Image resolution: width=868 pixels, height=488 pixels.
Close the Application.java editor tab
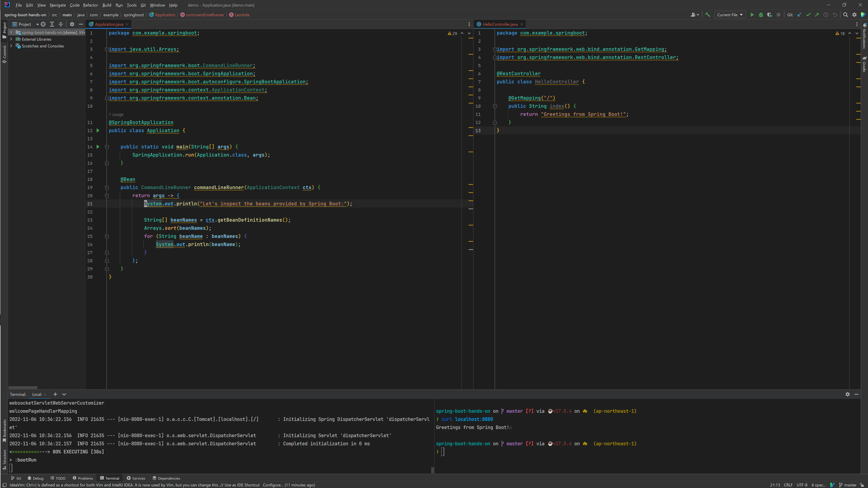click(x=127, y=24)
